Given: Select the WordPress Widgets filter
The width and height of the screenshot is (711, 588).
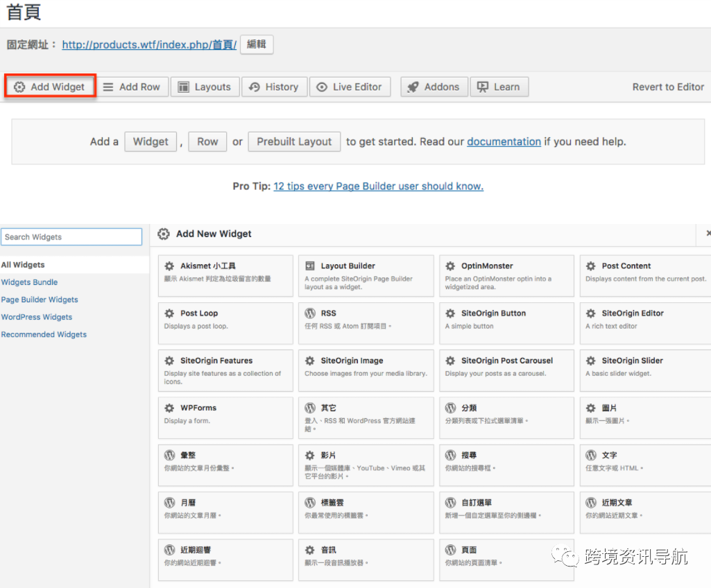Looking at the screenshot, I should pyautogui.click(x=36, y=317).
